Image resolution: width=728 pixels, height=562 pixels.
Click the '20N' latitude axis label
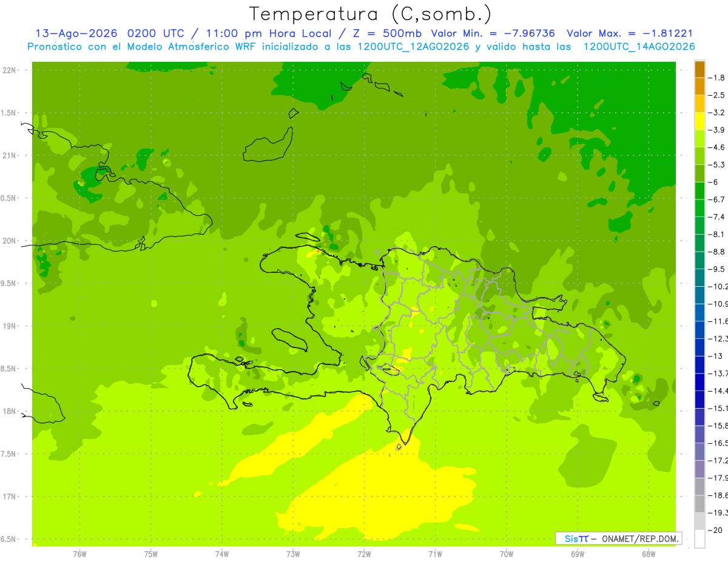click(10, 241)
